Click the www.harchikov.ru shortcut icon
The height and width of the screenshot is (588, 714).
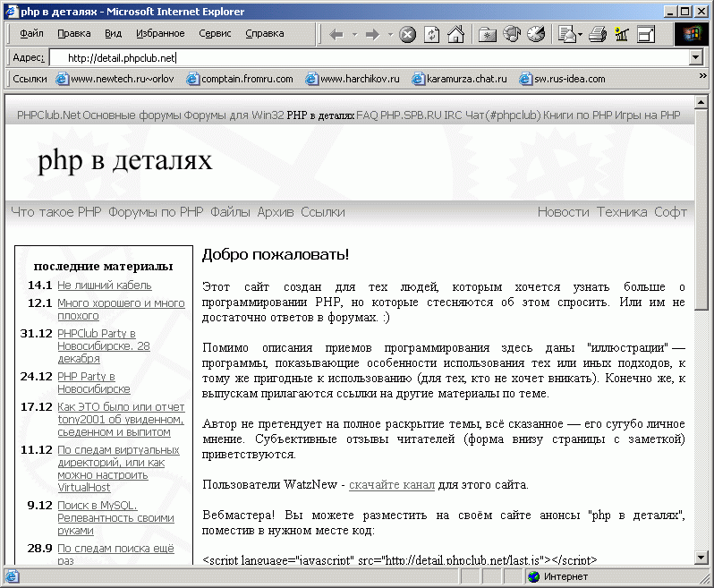click(x=312, y=79)
